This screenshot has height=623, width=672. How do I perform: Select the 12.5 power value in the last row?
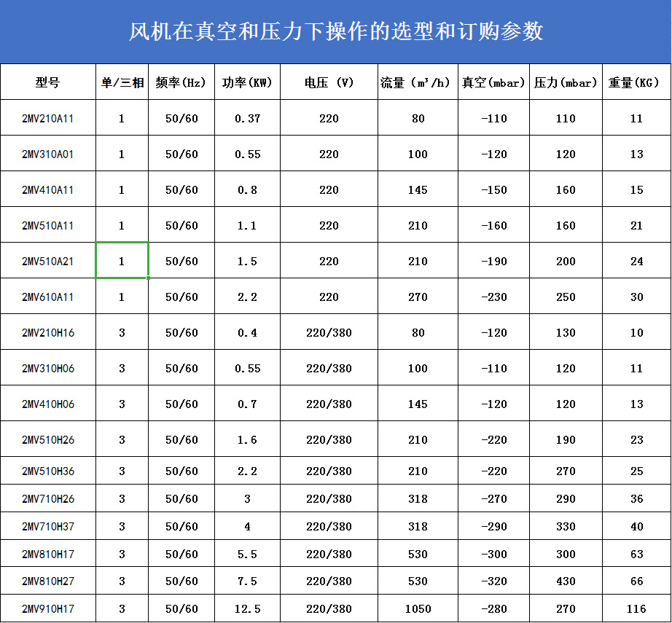click(247, 607)
